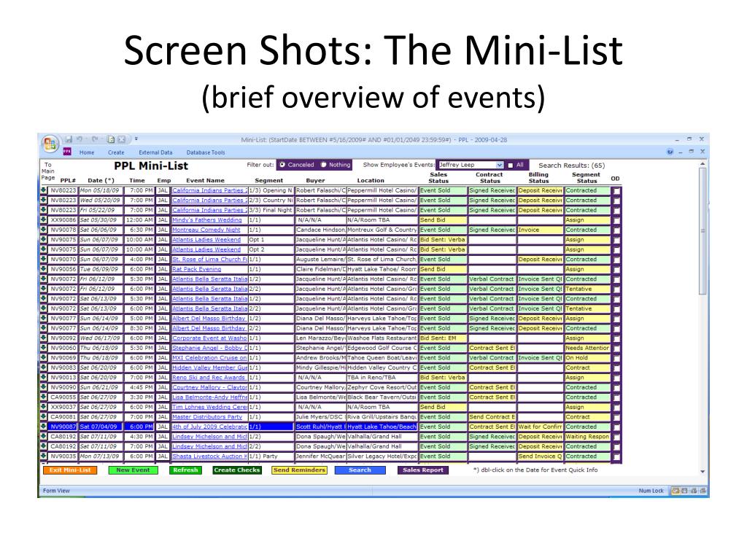Tick OD checkbox for MXI Celebration Cruise row

[x=616, y=358]
